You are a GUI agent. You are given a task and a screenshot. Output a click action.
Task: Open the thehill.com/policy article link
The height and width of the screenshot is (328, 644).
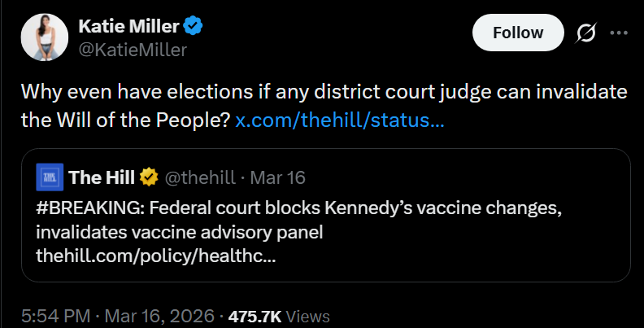pos(155,255)
